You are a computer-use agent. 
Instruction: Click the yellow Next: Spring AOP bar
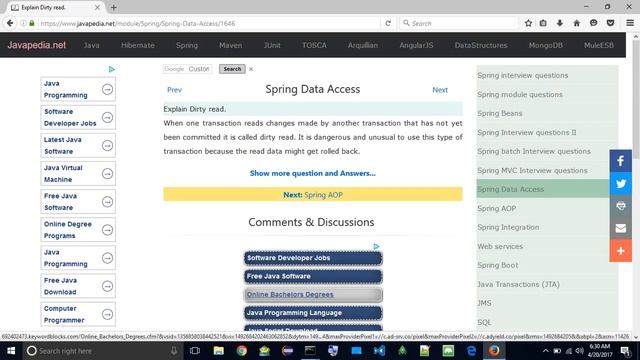pyautogui.click(x=313, y=194)
